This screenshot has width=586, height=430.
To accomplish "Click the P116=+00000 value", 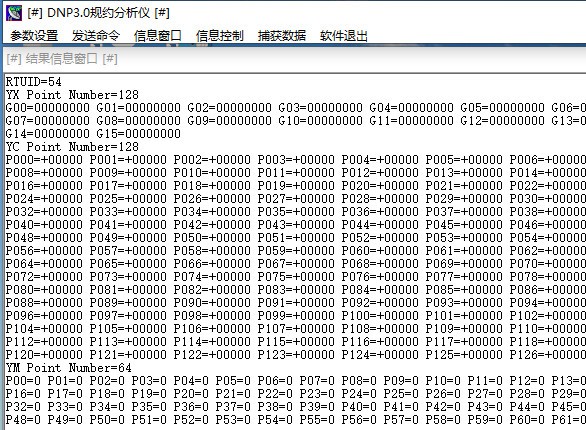I will pyautogui.click(x=380, y=342).
